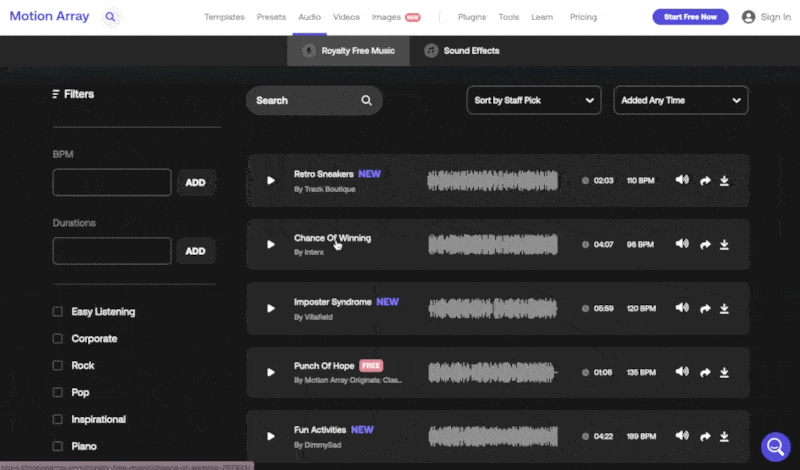Click the search magnifier in the top navbar
The width and height of the screenshot is (800, 470).
pyautogui.click(x=110, y=17)
